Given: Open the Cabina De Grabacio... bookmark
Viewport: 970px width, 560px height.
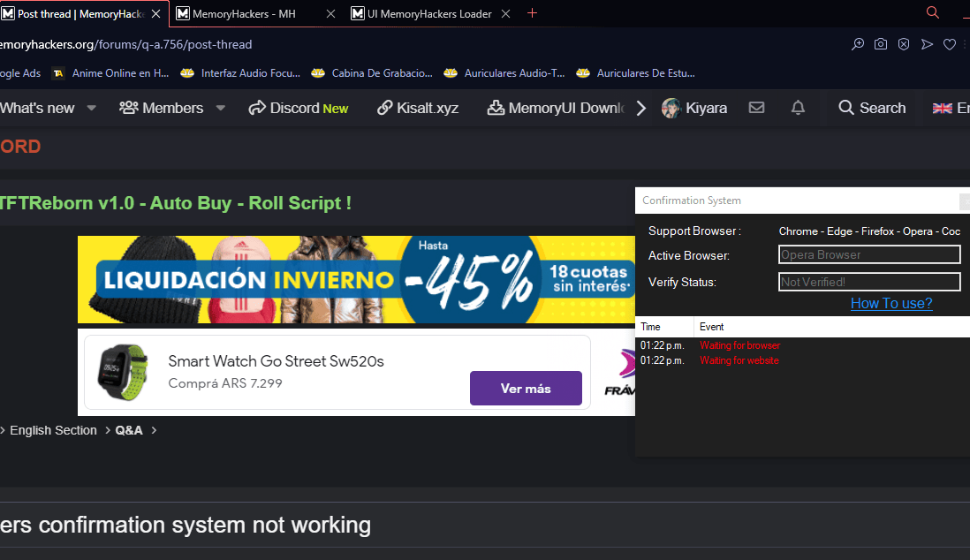Looking at the screenshot, I should coord(372,73).
